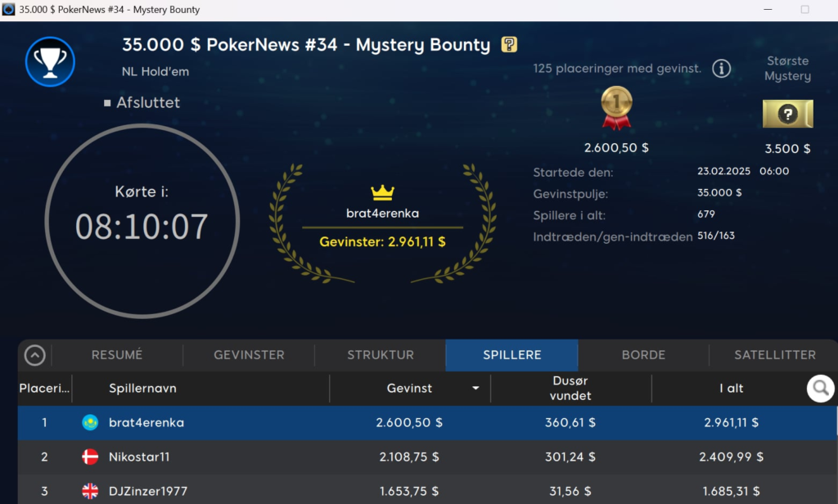Click the Spillere i alt: label
The height and width of the screenshot is (504, 838).
pos(570,215)
